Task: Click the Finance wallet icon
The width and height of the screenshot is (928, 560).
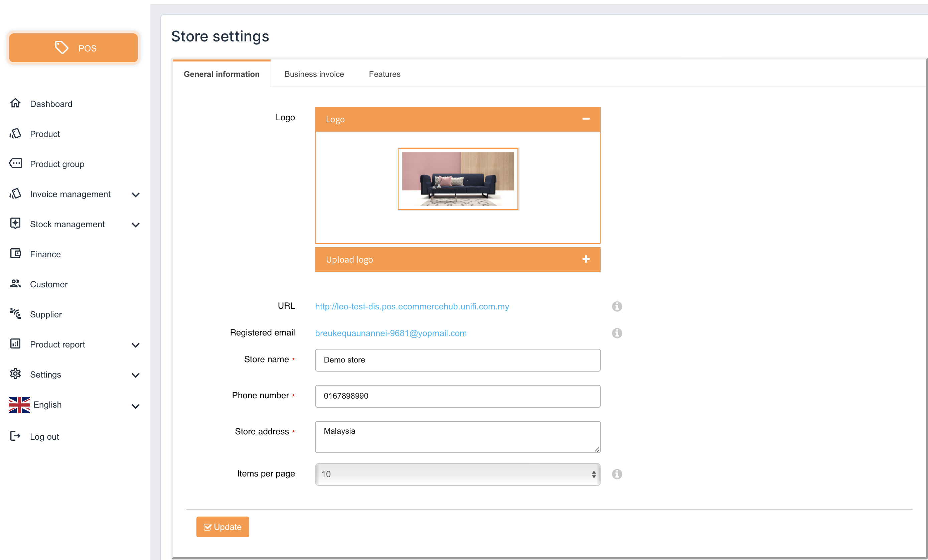Action: point(15,254)
